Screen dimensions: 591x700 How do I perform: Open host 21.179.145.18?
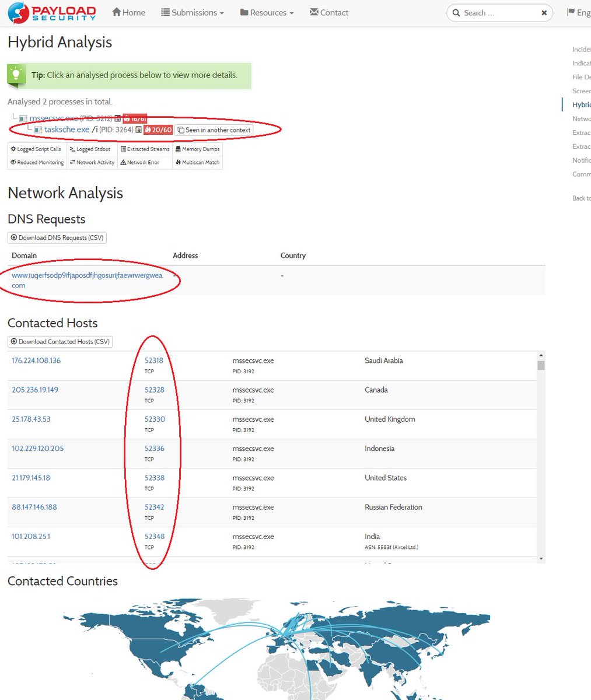point(31,478)
